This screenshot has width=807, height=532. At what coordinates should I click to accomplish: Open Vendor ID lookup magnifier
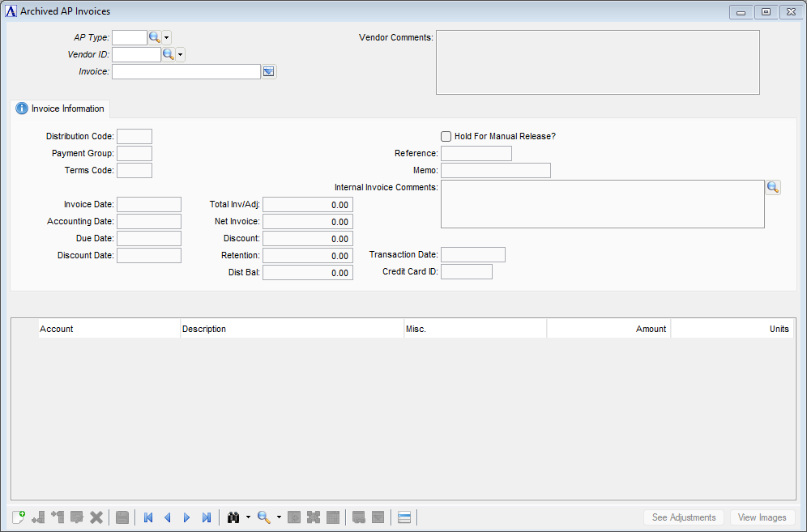point(169,54)
